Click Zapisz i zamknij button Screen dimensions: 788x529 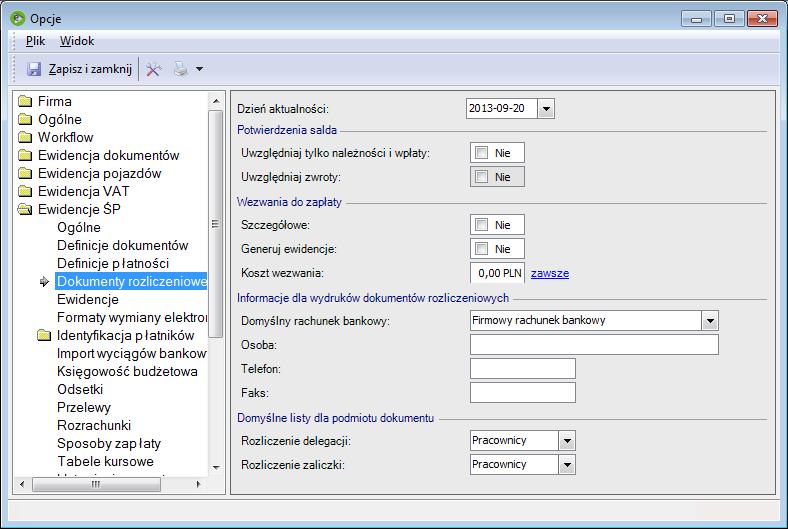click(80, 69)
